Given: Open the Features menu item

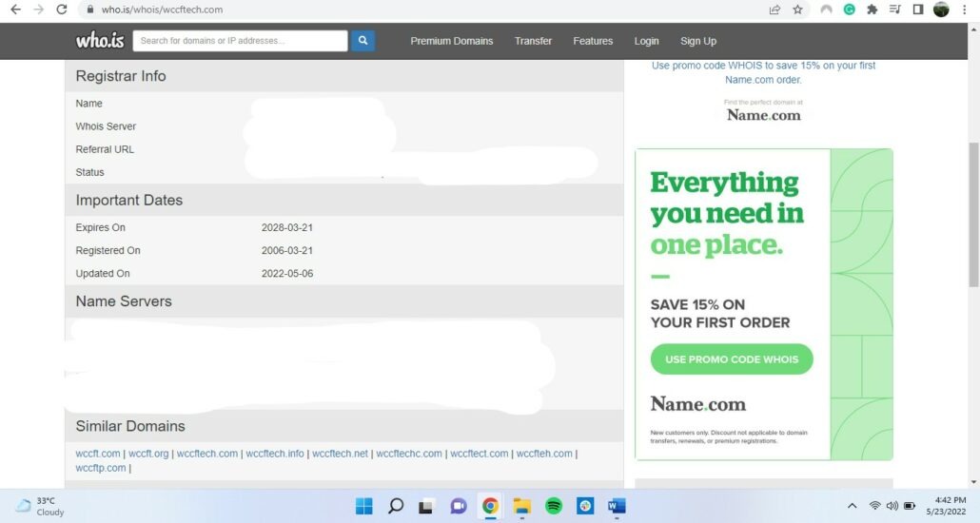Looking at the screenshot, I should click(593, 41).
